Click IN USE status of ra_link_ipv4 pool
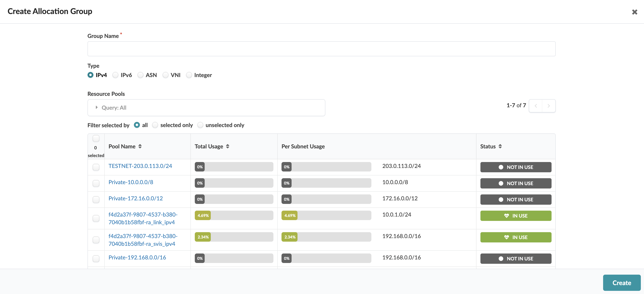 coord(516,216)
